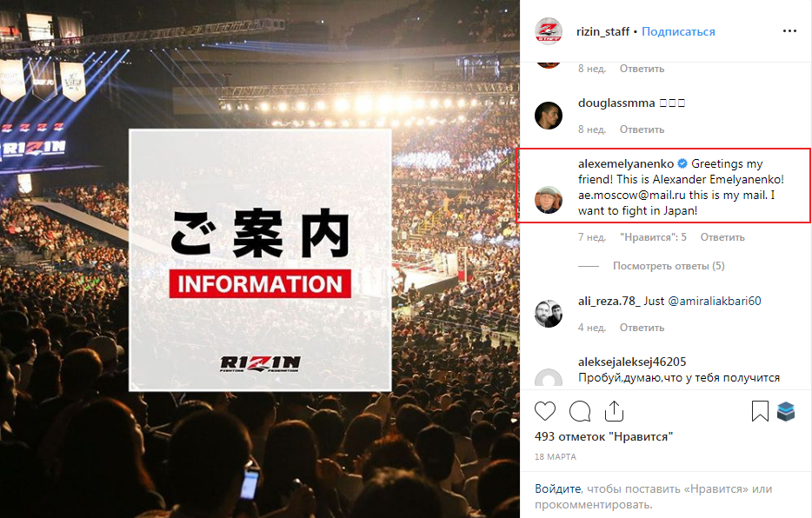Click Войдите to log in
Viewport: 812px width, 518px height.
(x=558, y=488)
